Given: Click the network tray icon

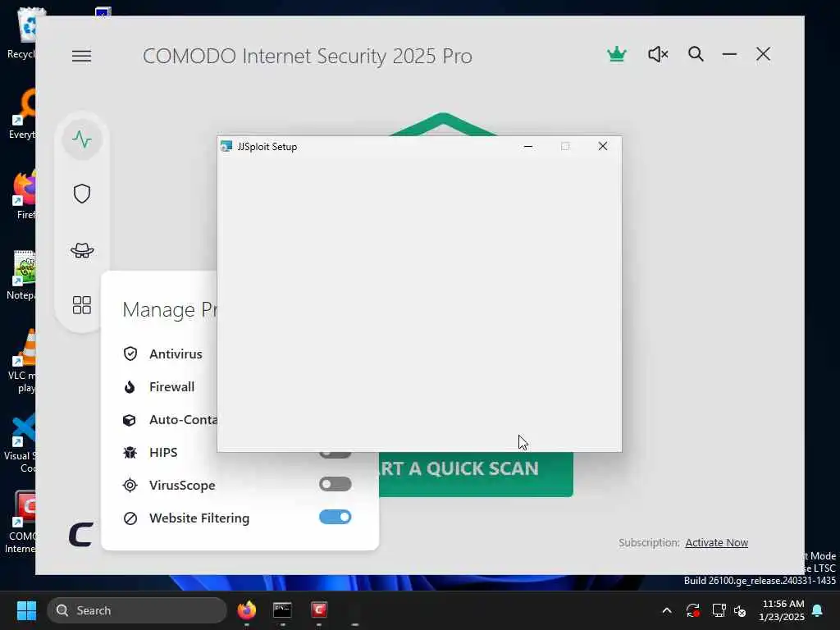Looking at the screenshot, I should [719, 610].
